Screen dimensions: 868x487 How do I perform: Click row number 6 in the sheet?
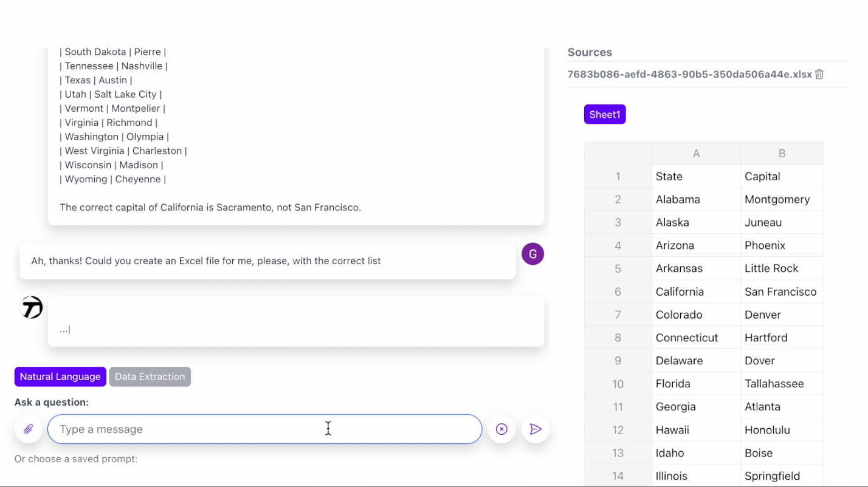(618, 291)
